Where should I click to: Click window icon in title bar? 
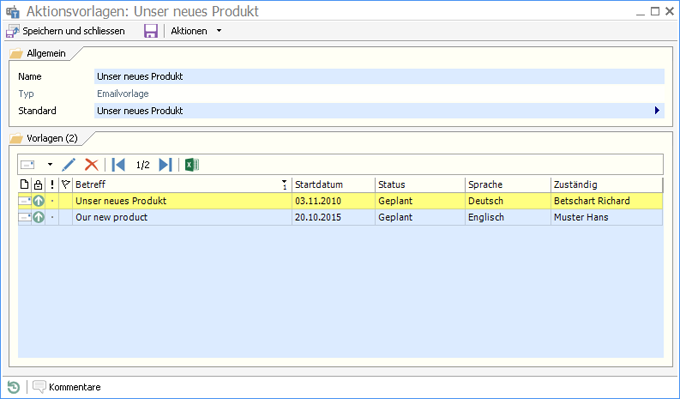[x=13, y=12]
